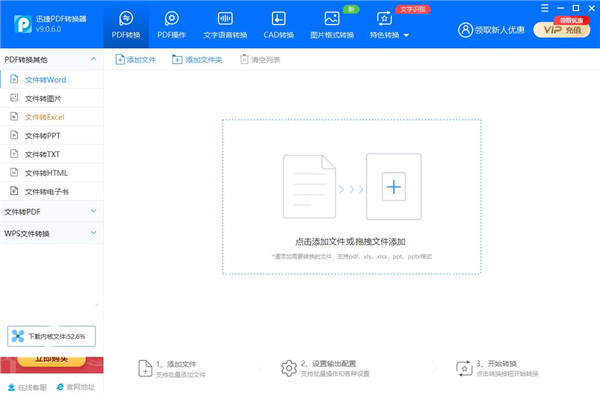Click the 清空列表 trash button
The height and width of the screenshot is (396, 600).
tap(260, 60)
